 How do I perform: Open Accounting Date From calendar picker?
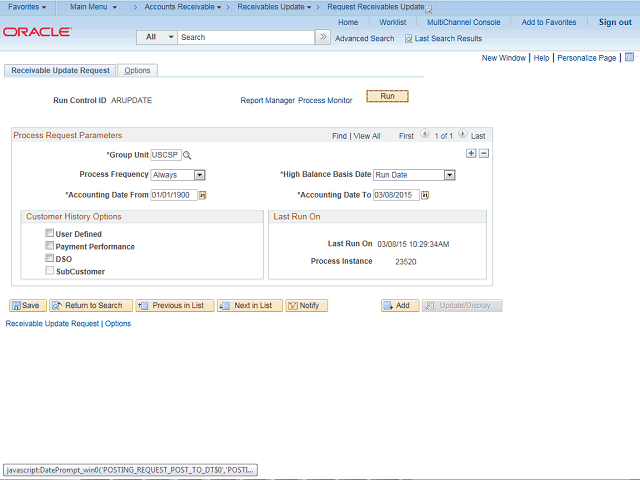pos(202,196)
